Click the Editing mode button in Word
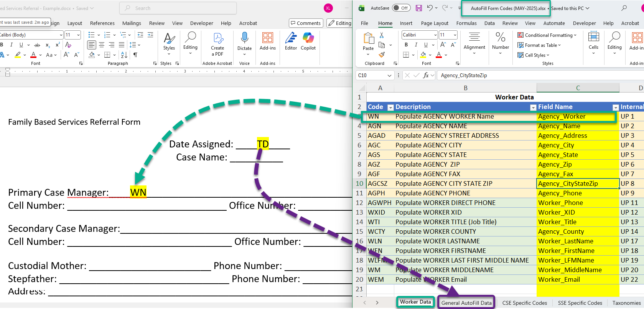 point(340,23)
